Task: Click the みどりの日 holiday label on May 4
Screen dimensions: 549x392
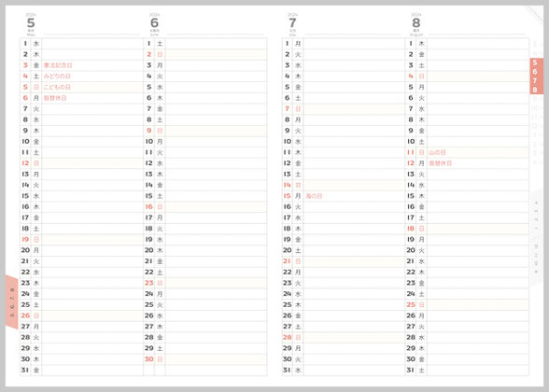Action: [57, 76]
